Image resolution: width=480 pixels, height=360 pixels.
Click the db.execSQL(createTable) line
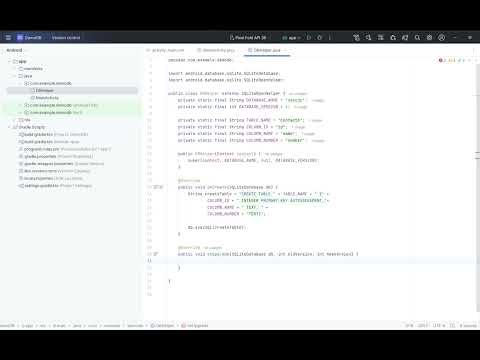coord(216,227)
